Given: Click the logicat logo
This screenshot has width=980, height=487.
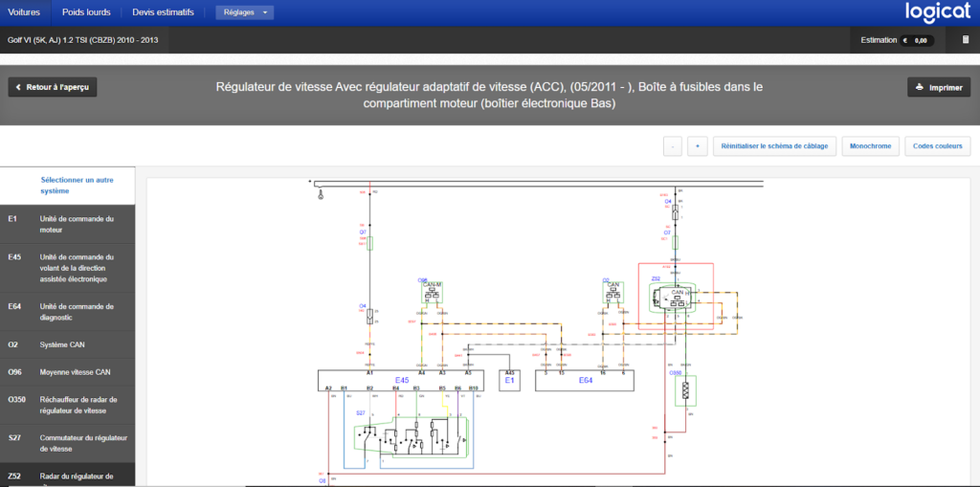Looking at the screenshot, I should [x=938, y=12].
